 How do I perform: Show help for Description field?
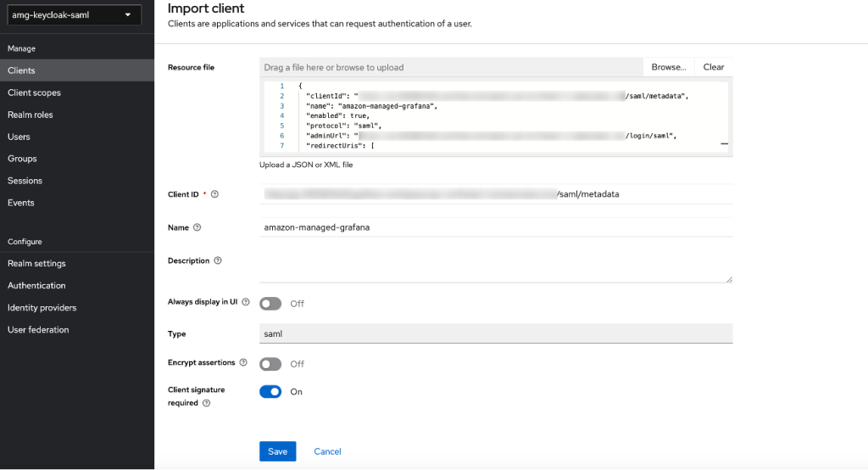(218, 260)
